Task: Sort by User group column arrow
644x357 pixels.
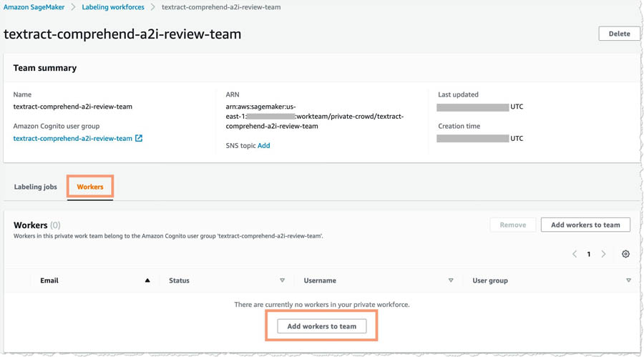Action: pos(628,280)
